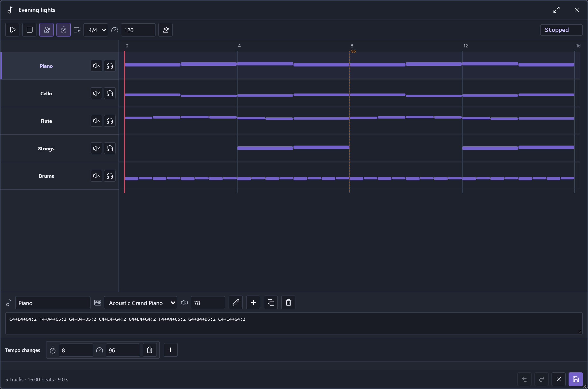Click the volume speaker icon

(x=184, y=303)
